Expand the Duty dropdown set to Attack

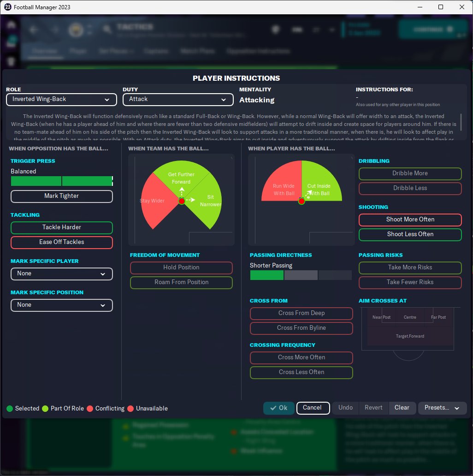pyautogui.click(x=178, y=99)
